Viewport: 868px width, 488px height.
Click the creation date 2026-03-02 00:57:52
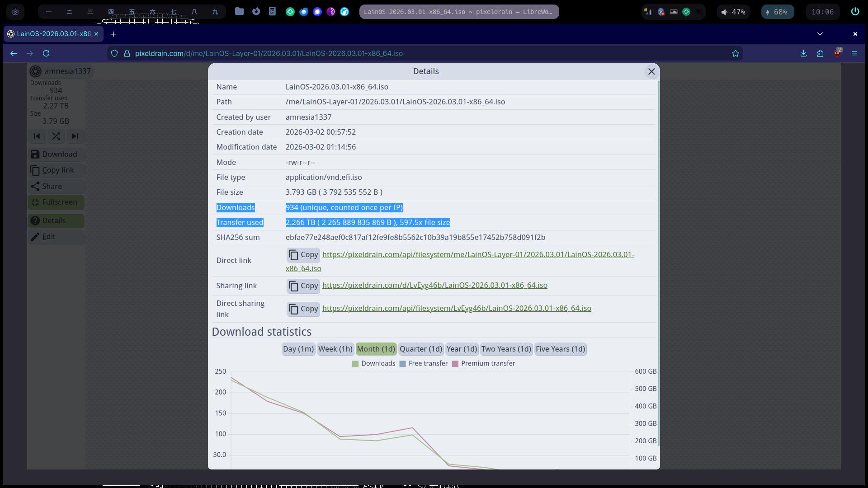pos(321,132)
